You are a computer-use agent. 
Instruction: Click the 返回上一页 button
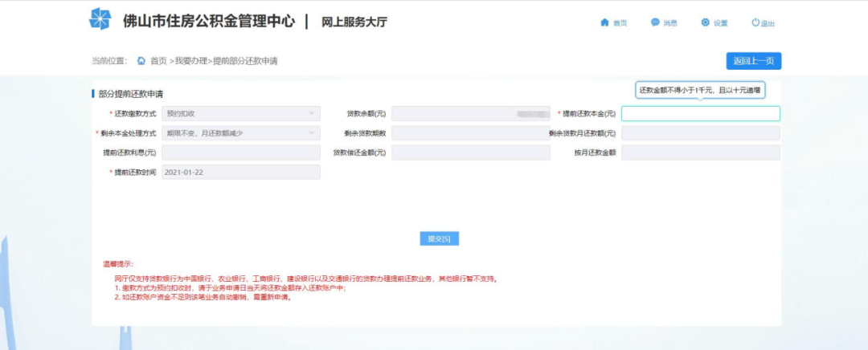pyautogui.click(x=753, y=61)
